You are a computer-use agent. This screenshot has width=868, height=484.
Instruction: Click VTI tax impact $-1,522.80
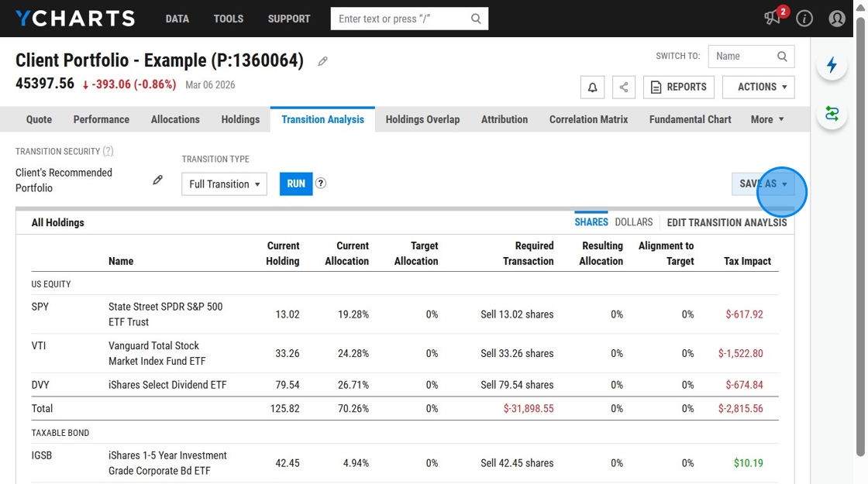coord(741,353)
